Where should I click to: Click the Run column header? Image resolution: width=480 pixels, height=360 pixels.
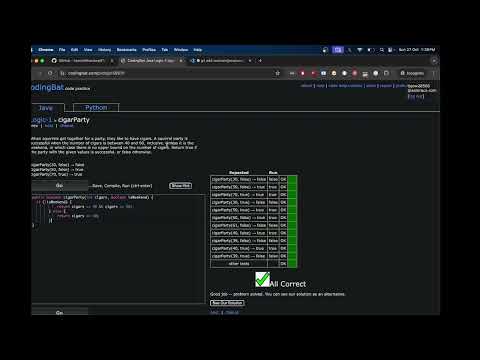click(x=273, y=173)
